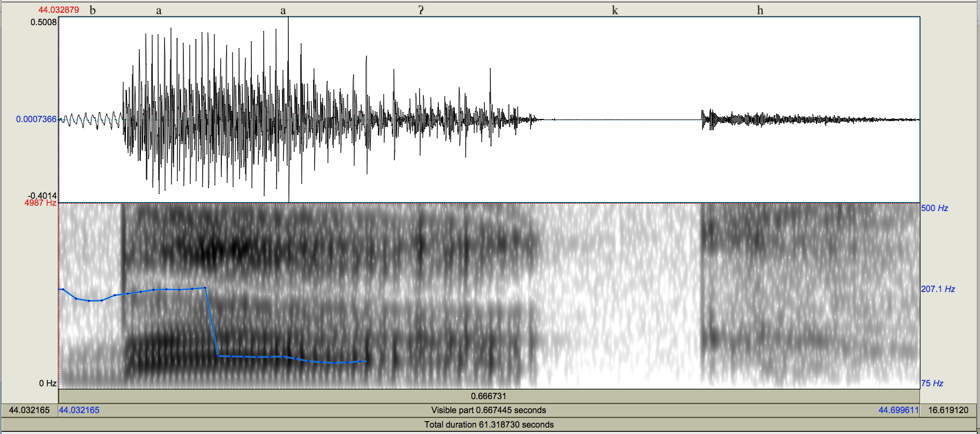Image resolution: width=980 pixels, height=434 pixels.
Task: Play the 'Total duration 61.318730 seconds' bar
Action: coord(489,424)
